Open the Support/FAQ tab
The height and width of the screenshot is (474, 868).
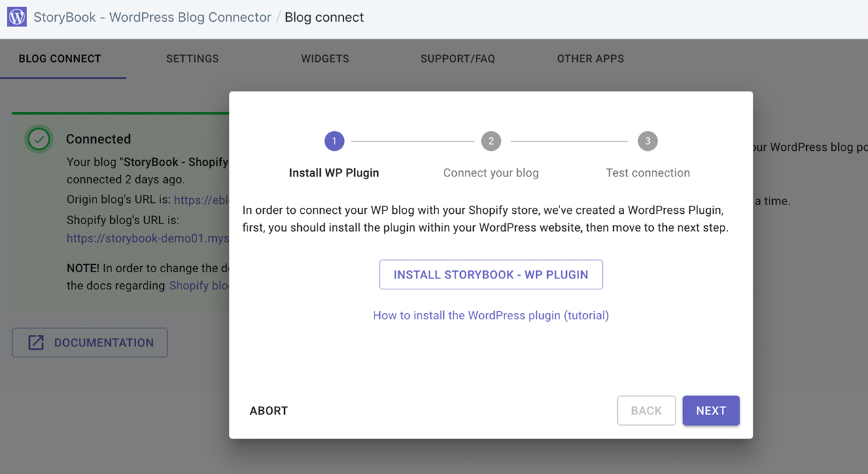click(x=457, y=59)
